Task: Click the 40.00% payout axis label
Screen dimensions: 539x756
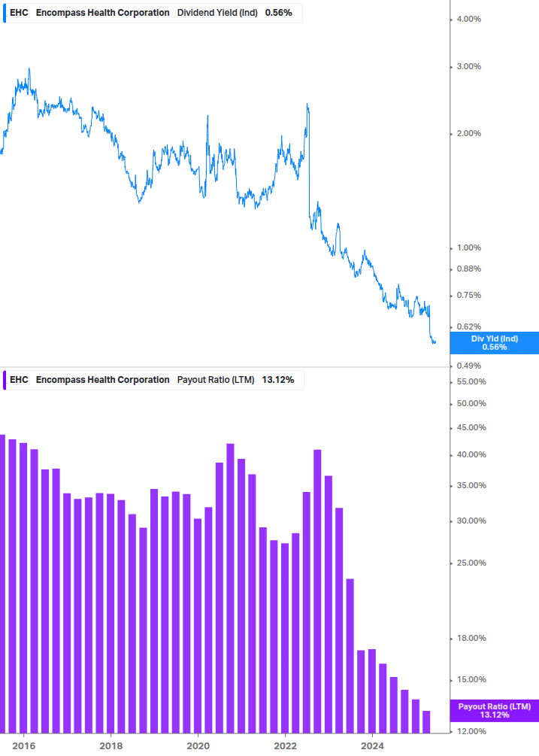Action: 471,454
